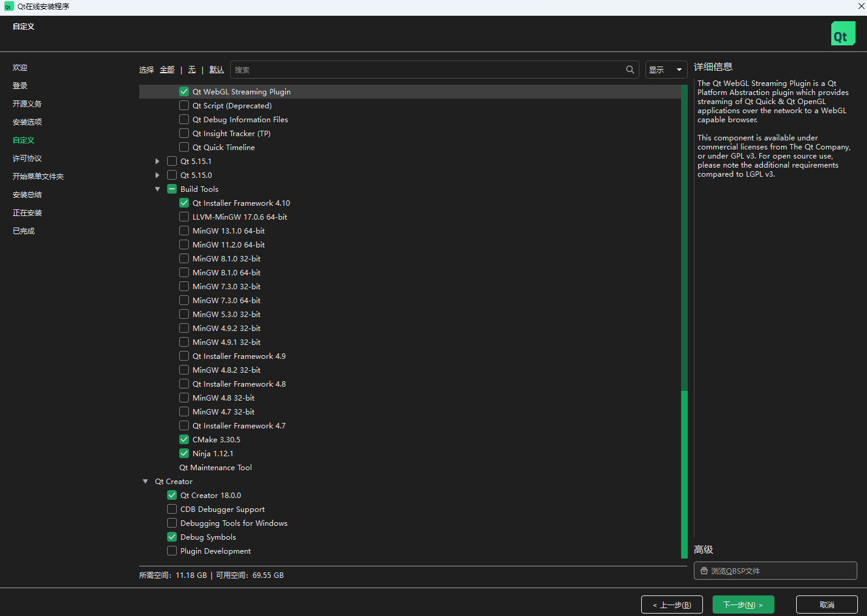
Task: Click 默认 to restore default selection
Action: click(x=217, y=70)
